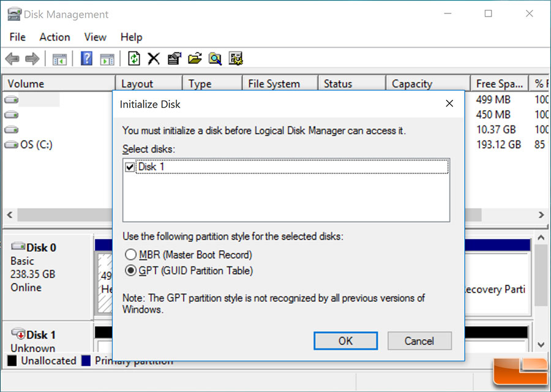Confirm initialization with the OK button
This screenshot has height=392, width=551.
[345, 341]
